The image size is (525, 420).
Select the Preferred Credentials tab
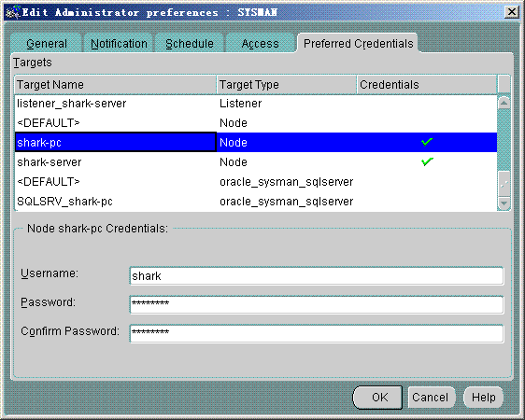(358, 44)
